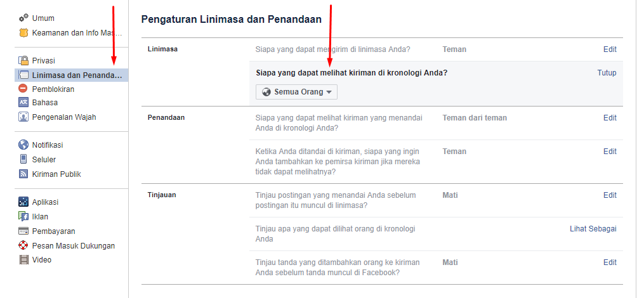Edit who can post on your timeline
The image size is (644, 298).
(x=610, y=49)
